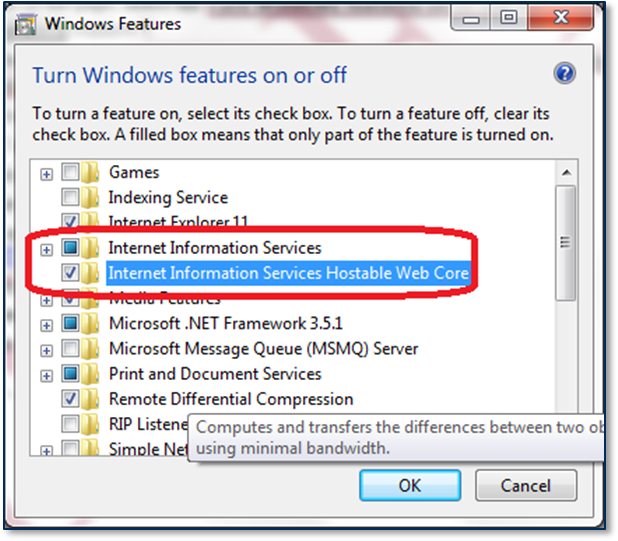This screenshot has height=541, width=618.
Task: Click the Remote Differential Compression folder icon
Action: tap(91, 399)
